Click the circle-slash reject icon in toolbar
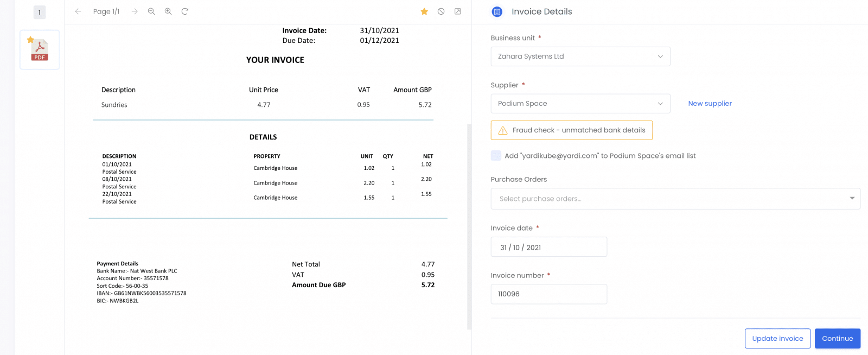The width and height of the screenshot is (868, 355). [x=441, y=11]
